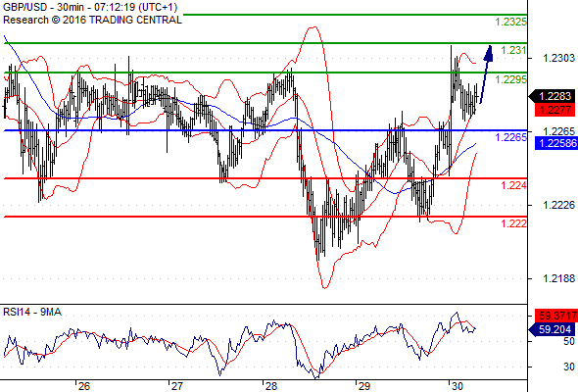Click the blue 1.22586 moving average tag
The width and height of the screenshot is (578, 392).
pos(556,143)
